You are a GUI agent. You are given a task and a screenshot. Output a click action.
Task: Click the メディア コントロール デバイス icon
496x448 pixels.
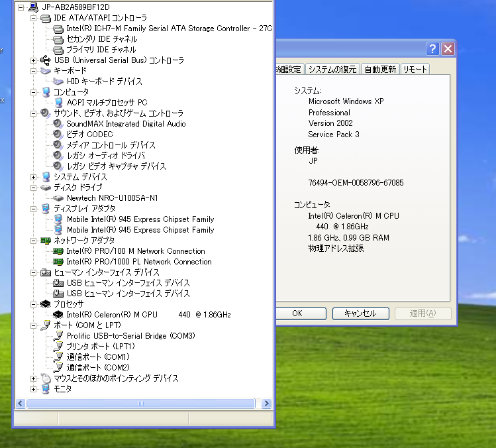click(58, 145)
